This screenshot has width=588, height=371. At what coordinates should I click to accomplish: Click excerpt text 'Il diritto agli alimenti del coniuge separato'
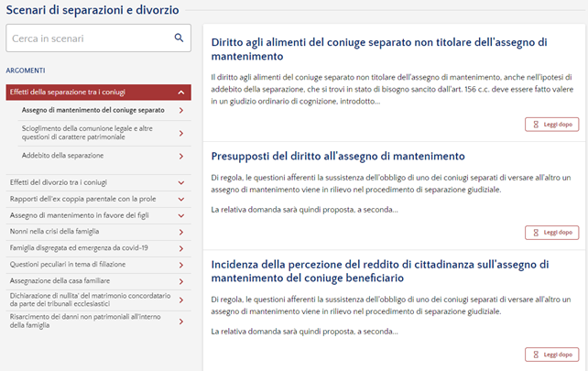pyautogui.click(x=392, y=89)
